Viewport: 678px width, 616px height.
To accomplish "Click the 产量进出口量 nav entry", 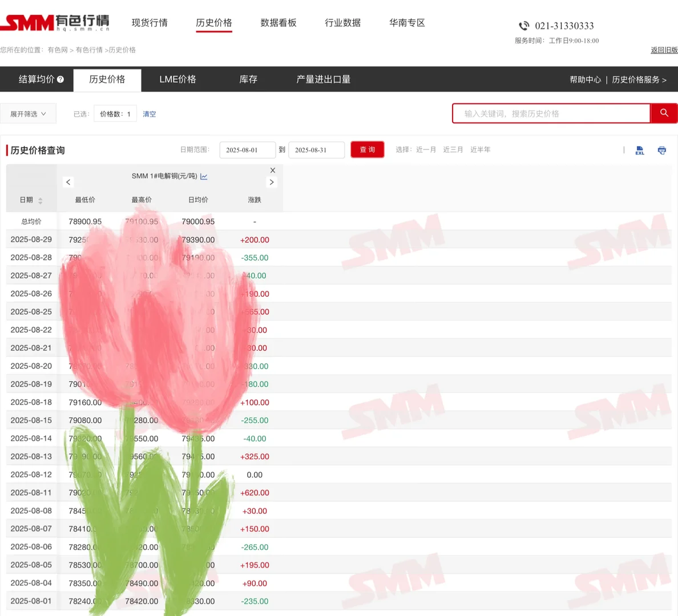I will [324, 80].
